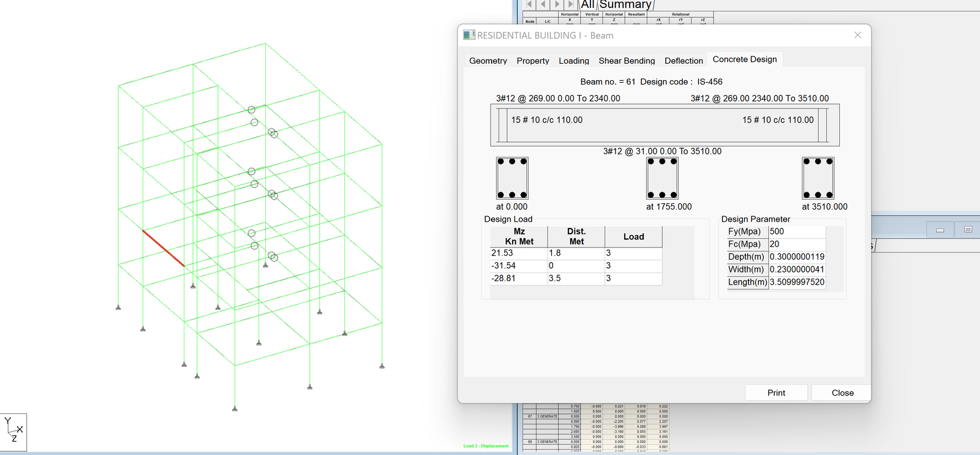
Task: Jump to first record in displacement table
Action: pyautogui.click(x=530, y=4)
